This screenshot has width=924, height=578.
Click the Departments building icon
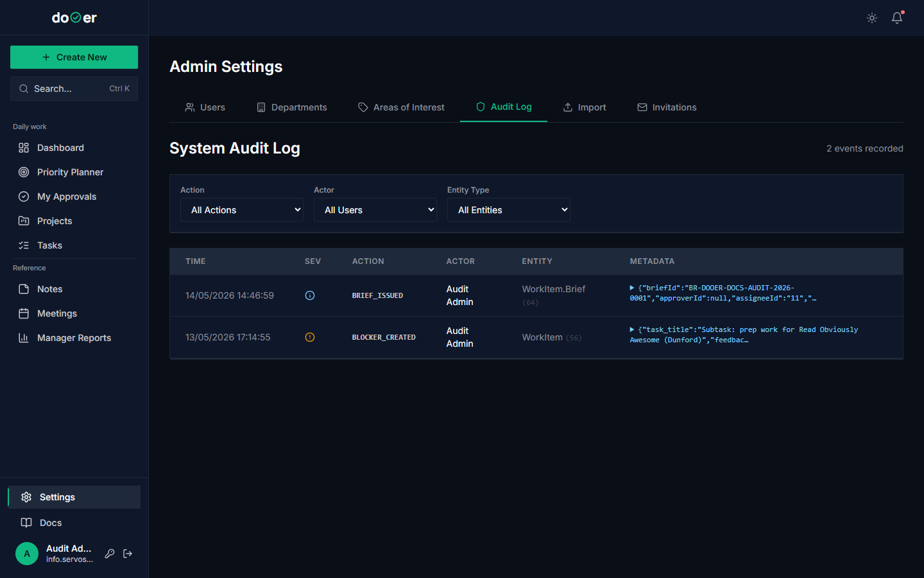pyautogui.click(x=261, y=107)
